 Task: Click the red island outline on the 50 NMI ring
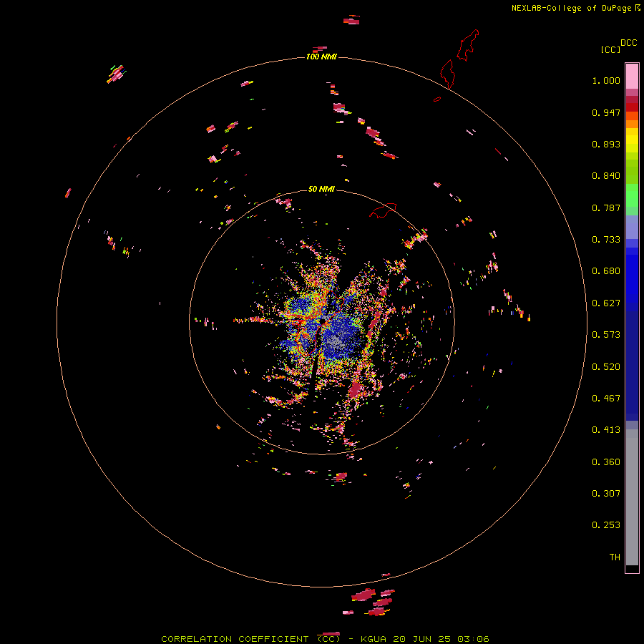coord(383,210)
